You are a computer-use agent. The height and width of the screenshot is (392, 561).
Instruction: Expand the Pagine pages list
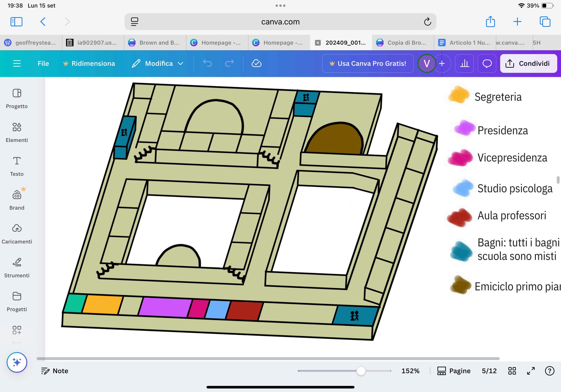(454, 371)
